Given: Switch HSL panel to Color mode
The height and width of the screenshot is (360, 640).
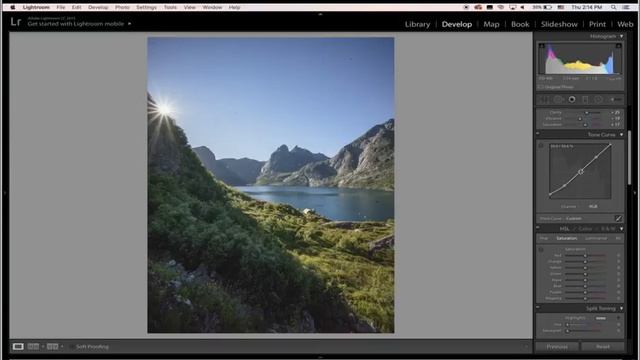Looking at the screenshot, I should [x=584, y=229].
